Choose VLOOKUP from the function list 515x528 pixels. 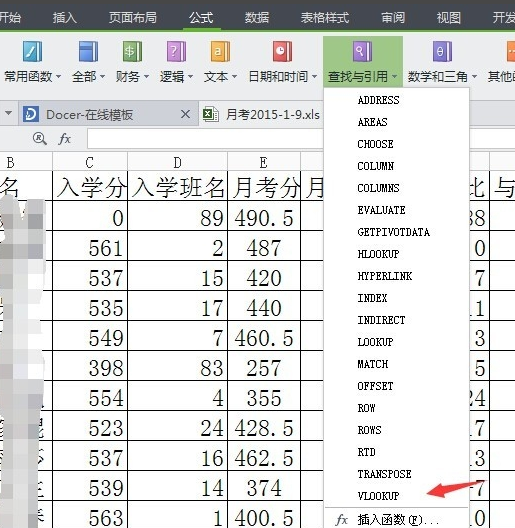378,496
